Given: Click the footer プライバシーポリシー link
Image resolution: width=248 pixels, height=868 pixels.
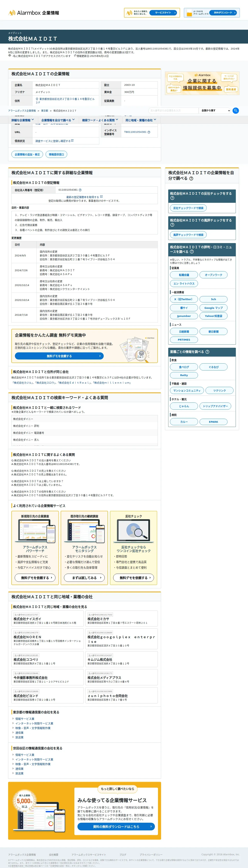Looking at the screenshot, I should coord(151,855).
